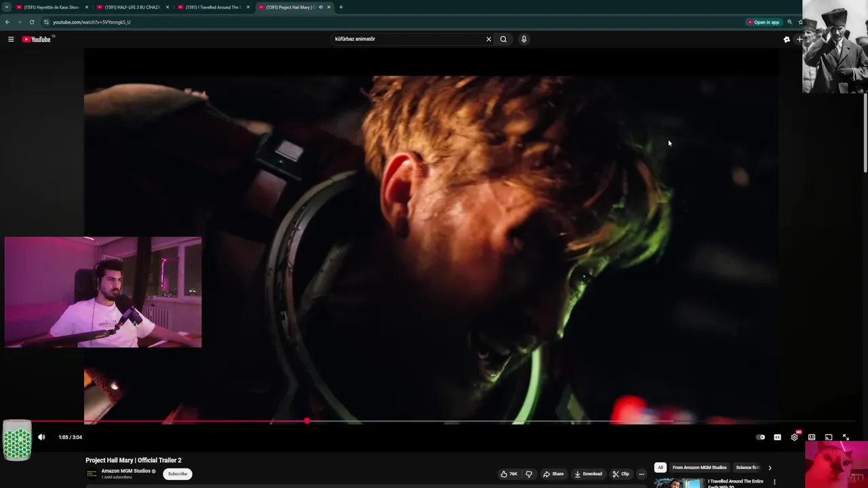Viewport: 868px width, 488px height.
Task: Open the more actions three-dot menu
Action: click(x=642, y=474)
